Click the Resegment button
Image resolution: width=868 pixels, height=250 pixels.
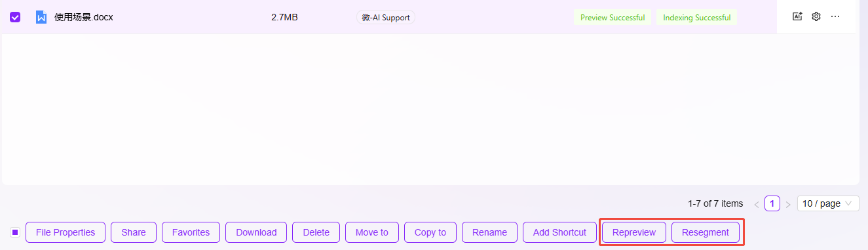[x=706, y=232]
